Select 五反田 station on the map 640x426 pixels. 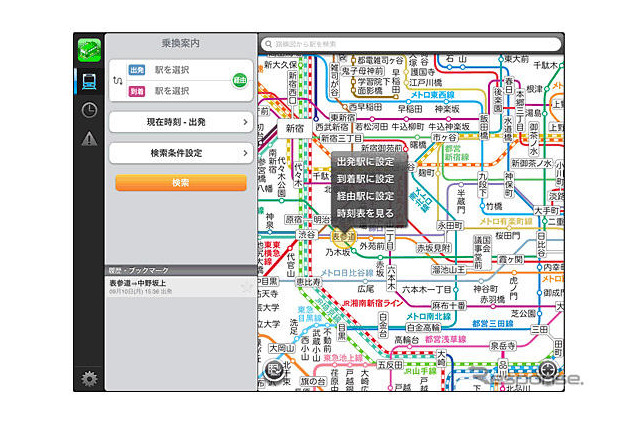point(389,364)
